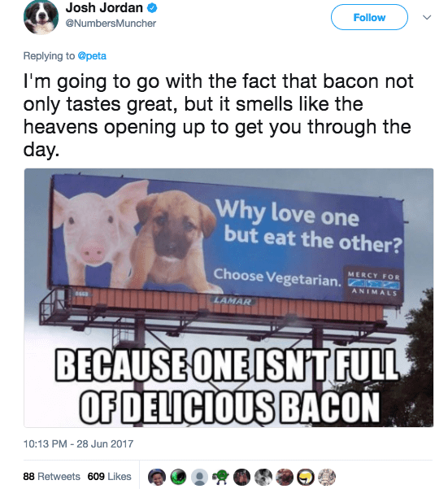Open the tweet timestamp 28 Jun 2017

78,443
